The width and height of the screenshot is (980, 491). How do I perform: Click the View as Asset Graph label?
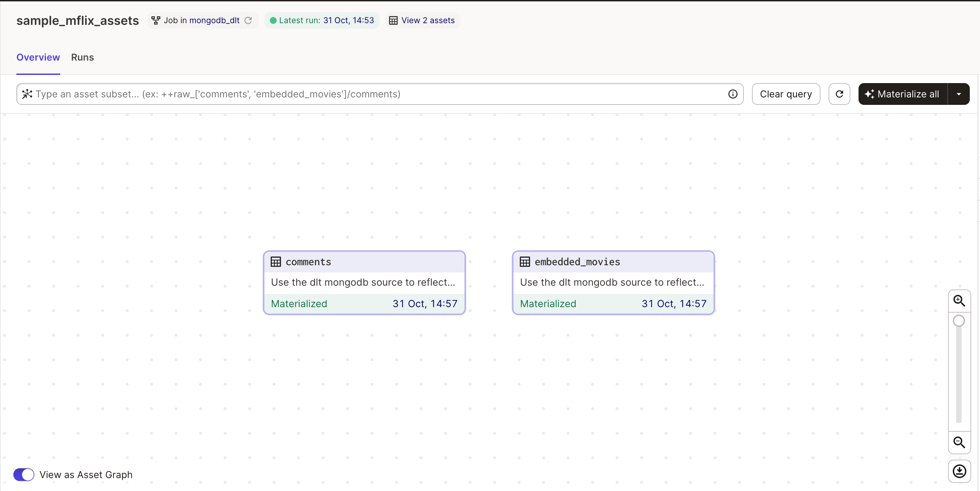(86, 475)
